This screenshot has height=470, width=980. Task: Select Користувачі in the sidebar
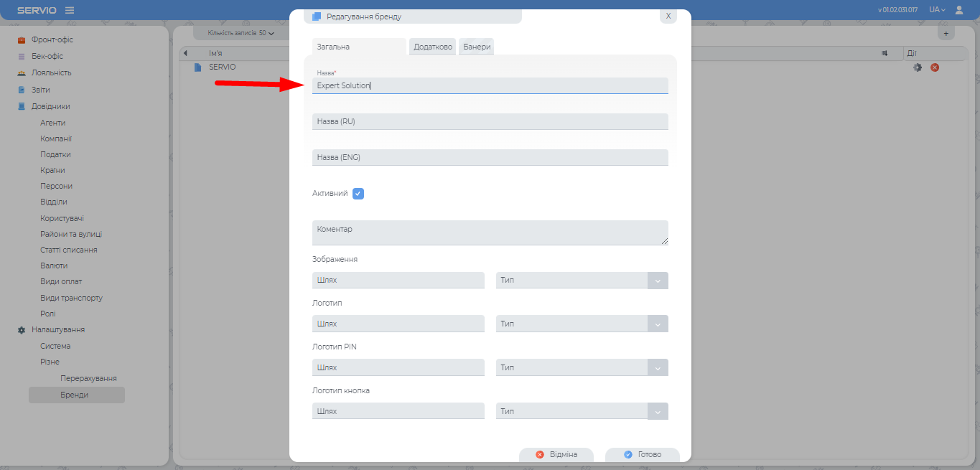(62, 218)
